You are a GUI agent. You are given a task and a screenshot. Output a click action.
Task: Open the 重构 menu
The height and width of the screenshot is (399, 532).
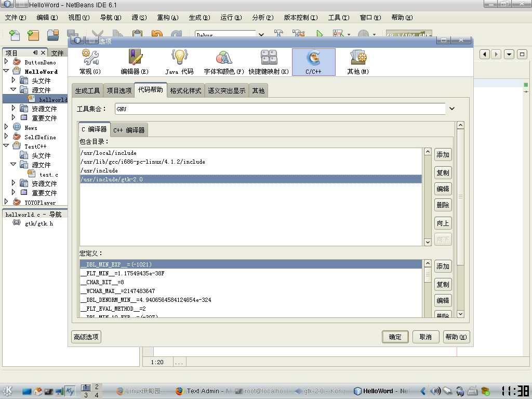point(168,17)
